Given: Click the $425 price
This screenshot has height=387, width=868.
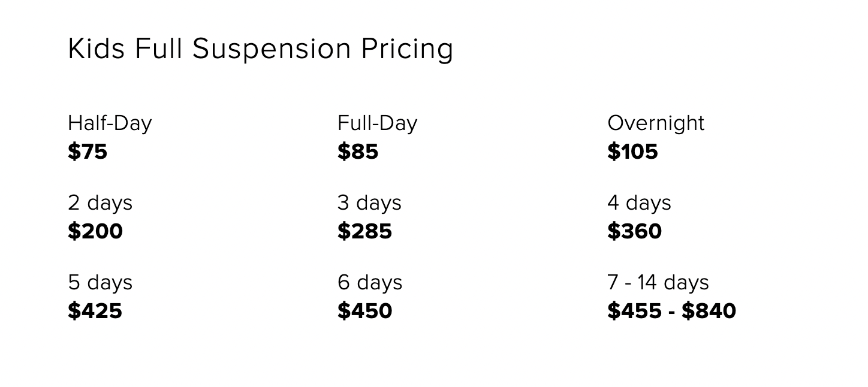Looking at the screenshot, I should (95, 311).
